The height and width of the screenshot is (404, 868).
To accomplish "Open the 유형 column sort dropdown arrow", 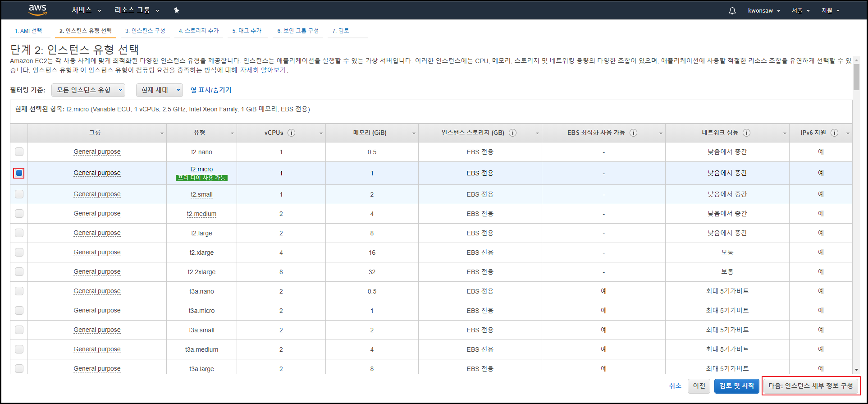I will [232, 133].
